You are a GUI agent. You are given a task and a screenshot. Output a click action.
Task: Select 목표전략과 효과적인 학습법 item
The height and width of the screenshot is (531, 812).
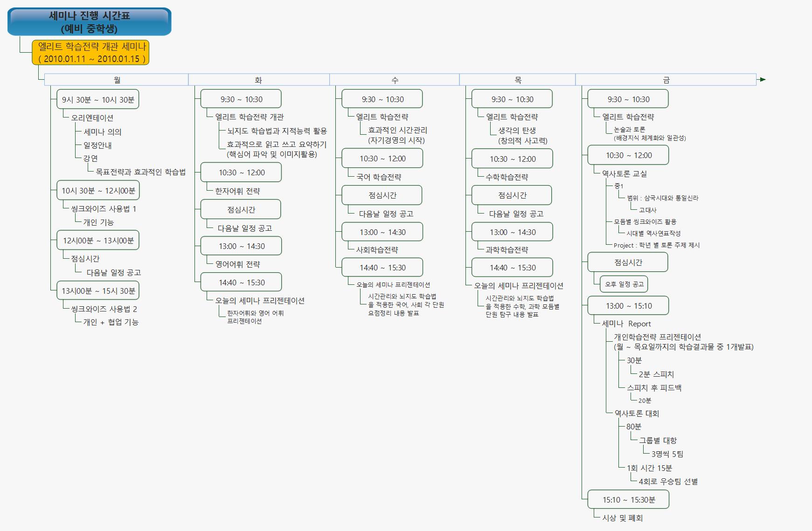pos(140,172)
